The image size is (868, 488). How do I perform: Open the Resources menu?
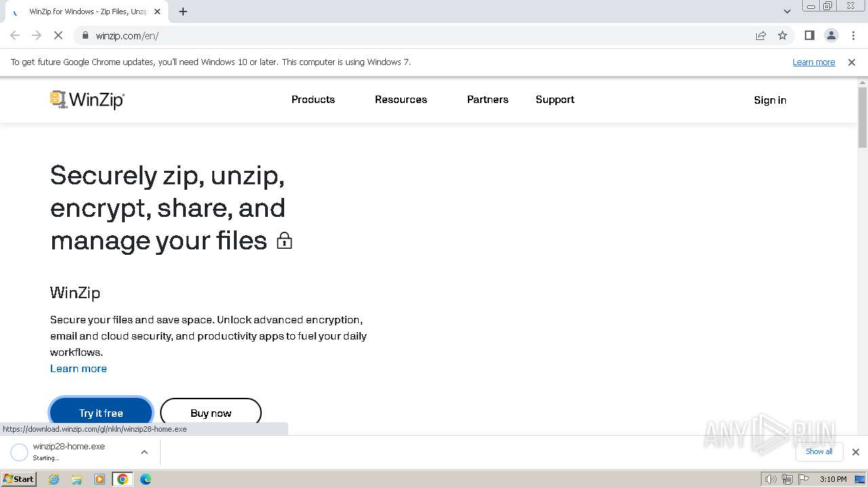click(x=401, y=100)
